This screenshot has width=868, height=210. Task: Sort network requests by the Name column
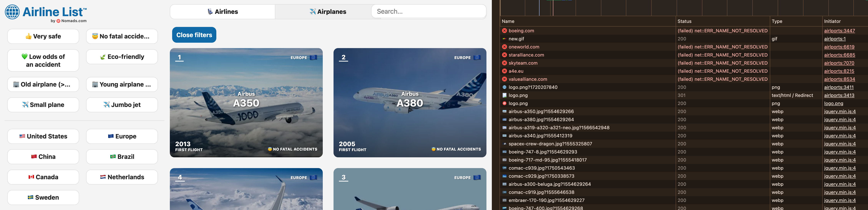(x=588, y=21)
